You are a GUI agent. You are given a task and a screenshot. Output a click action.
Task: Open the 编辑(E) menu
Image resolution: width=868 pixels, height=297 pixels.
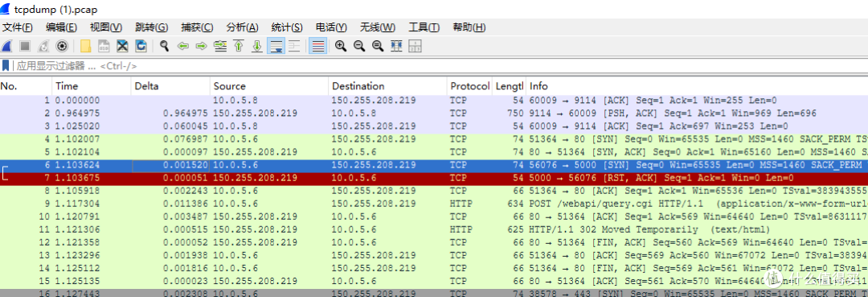61,27
